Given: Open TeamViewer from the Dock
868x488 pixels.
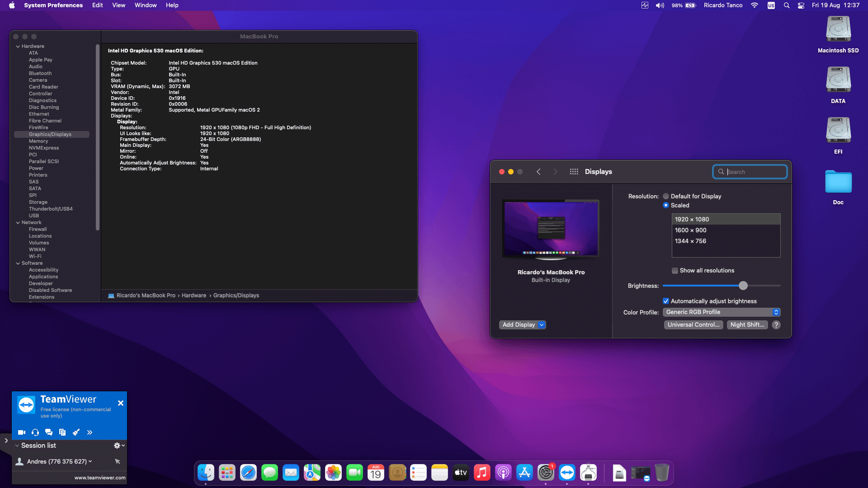Looking at the screenshot, I should pos(567,473).
